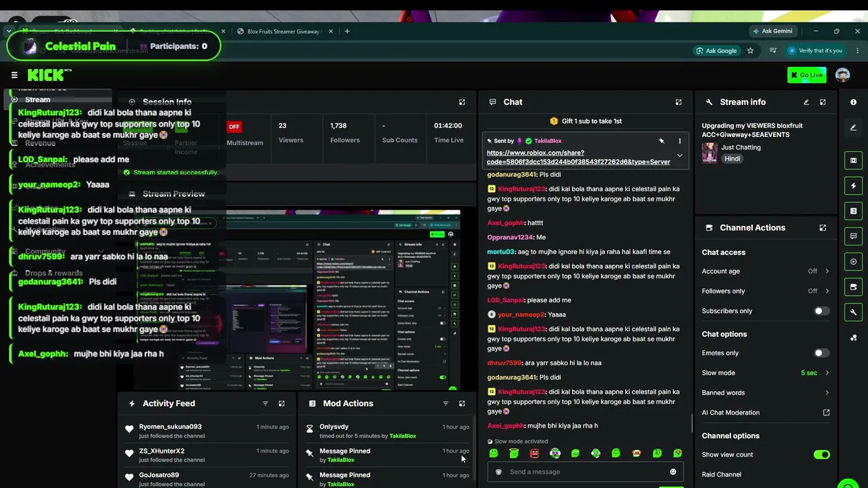This screenshot has height=488, width=868.
Task: Toggle Subscribers only chat switch
Action: 821,311
